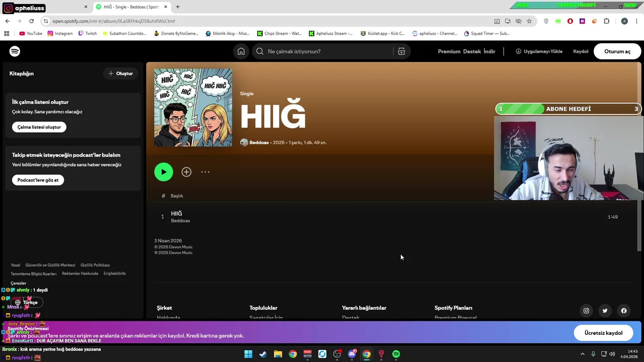Open the Reklamlar Hakkında link

[80, 274]
